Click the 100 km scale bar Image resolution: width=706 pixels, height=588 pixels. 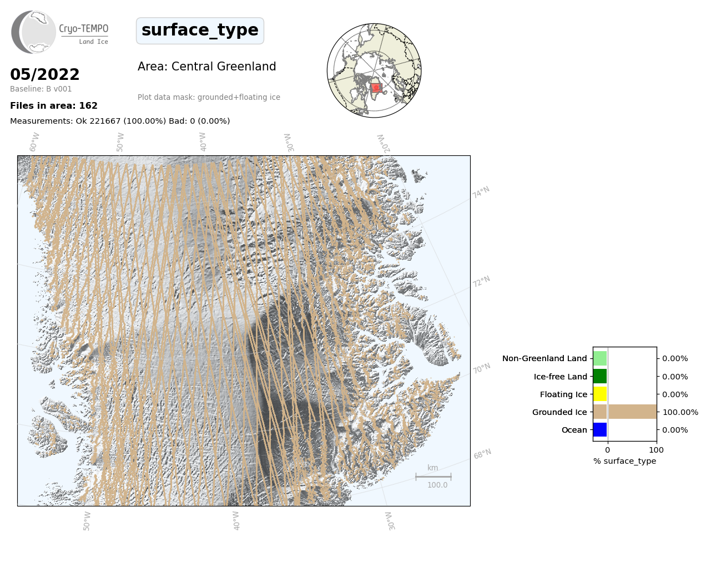433,477
